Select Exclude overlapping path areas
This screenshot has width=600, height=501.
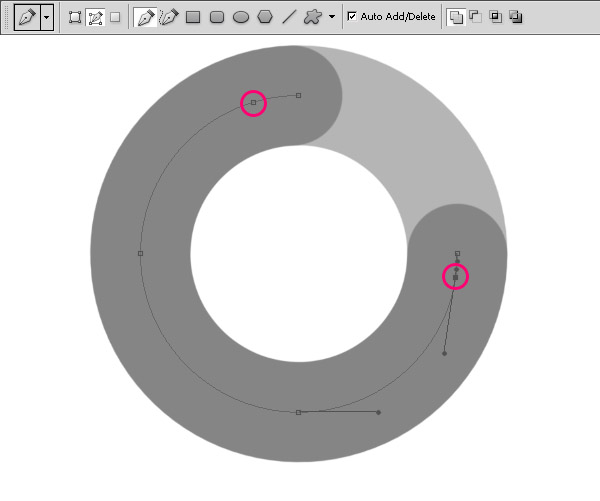516,17
